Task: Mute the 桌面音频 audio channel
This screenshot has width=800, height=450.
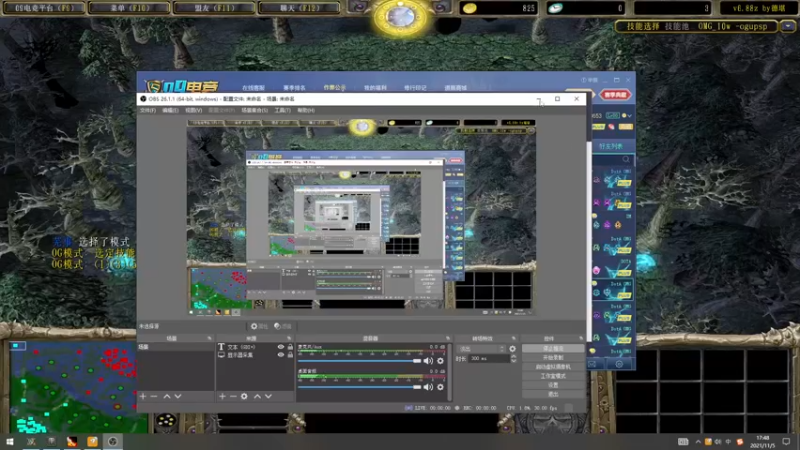Action: [x=428, y=387]
